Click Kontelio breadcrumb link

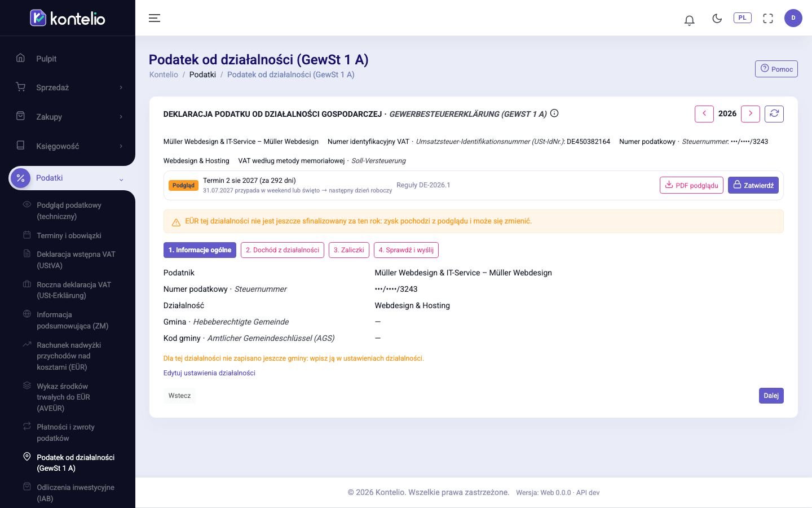click(x=164, y=75)
